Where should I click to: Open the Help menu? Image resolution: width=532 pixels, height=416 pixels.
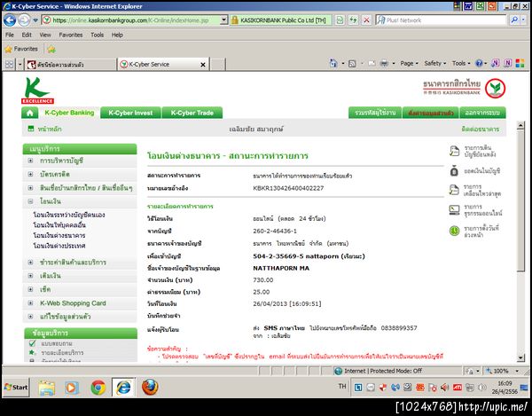[117, 35]
